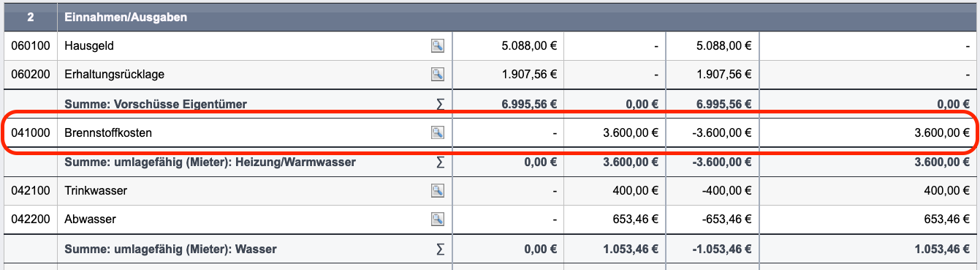This screenshot has height=270, width=980.
Task: Click the Hausgeld row label
Action: 89,46
